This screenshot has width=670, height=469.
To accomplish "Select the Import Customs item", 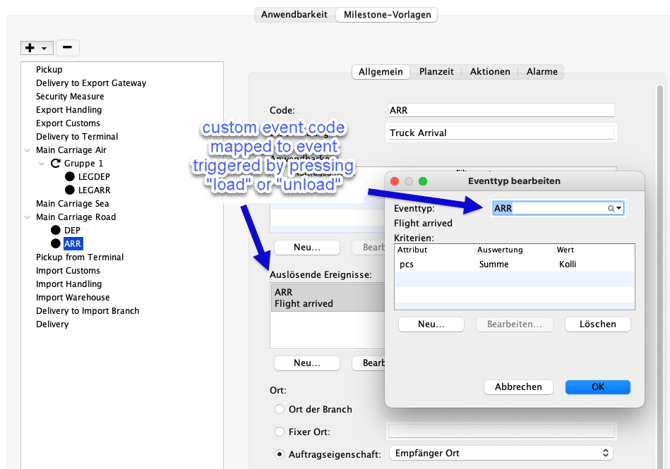I will click(68, 271).
